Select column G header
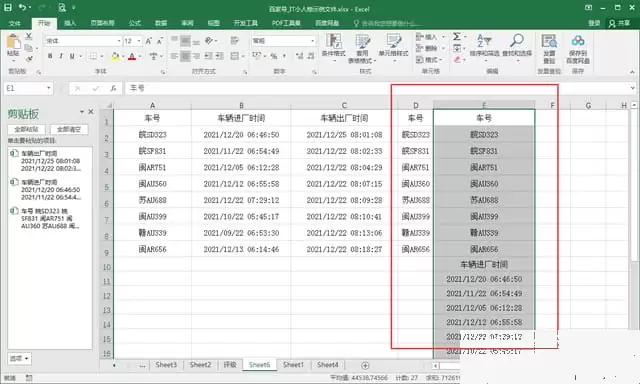The height and width of the screenshot is (384, 640). click(x=588, y=106)
